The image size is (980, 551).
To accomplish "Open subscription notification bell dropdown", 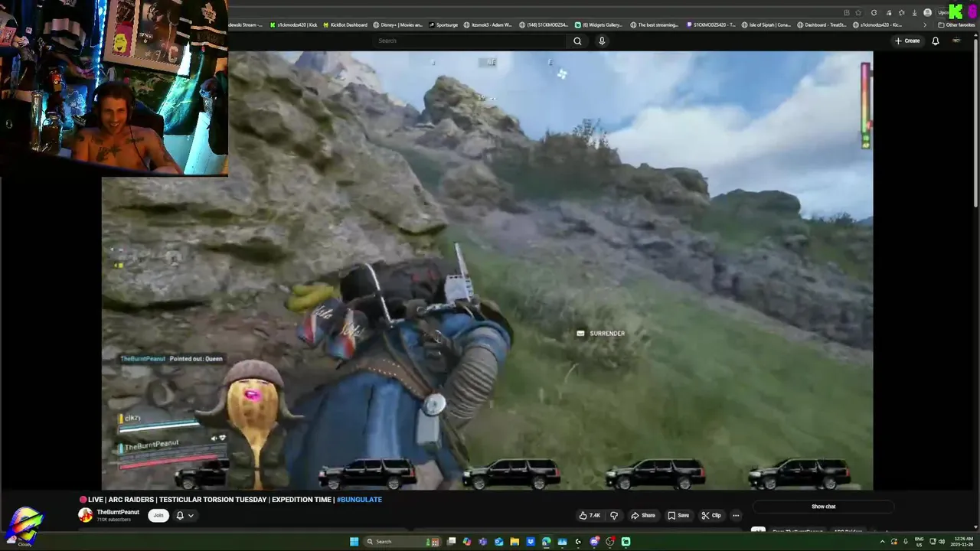I will click(185, 516).
